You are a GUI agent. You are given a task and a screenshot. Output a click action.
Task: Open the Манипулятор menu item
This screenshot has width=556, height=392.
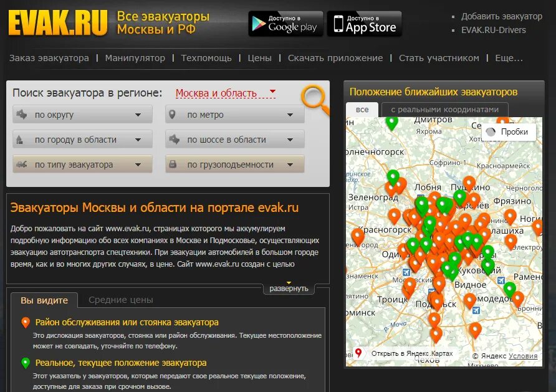pos(135,58)
